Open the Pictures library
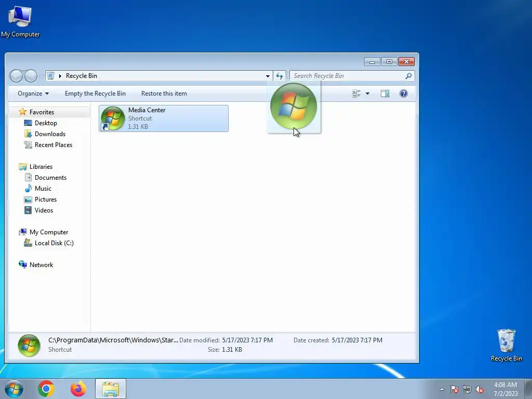The width and height of the screenshot is (532, 399). [x=46, y=199]
